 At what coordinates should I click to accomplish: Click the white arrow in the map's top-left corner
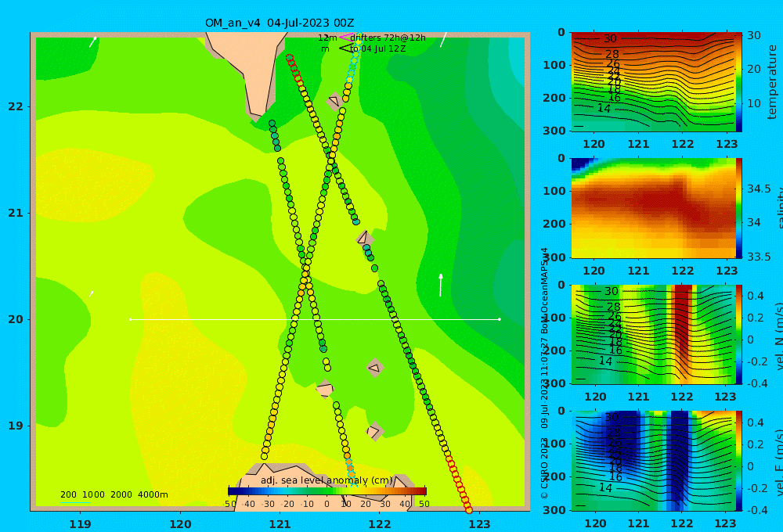coord(93,42)
